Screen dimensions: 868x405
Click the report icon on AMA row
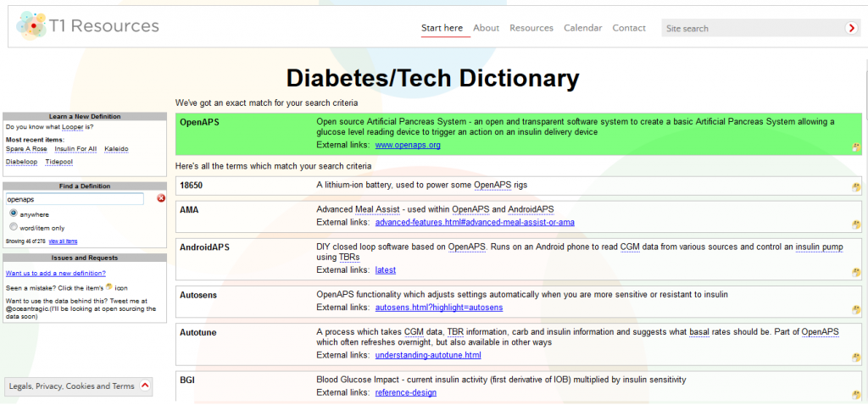(x=856, y=224)
